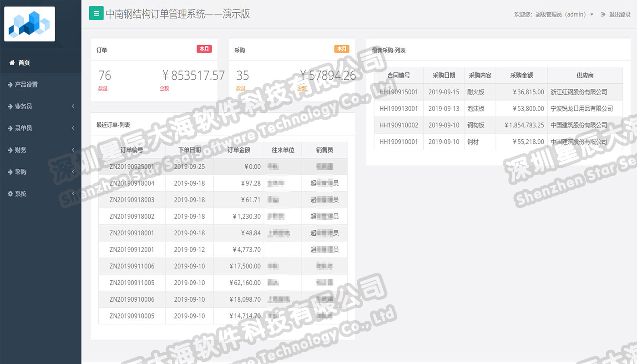Toggle the sidebar with the green hamburger button
The image size is (637, 364).
pyautogui.click(x=96, y=14)
